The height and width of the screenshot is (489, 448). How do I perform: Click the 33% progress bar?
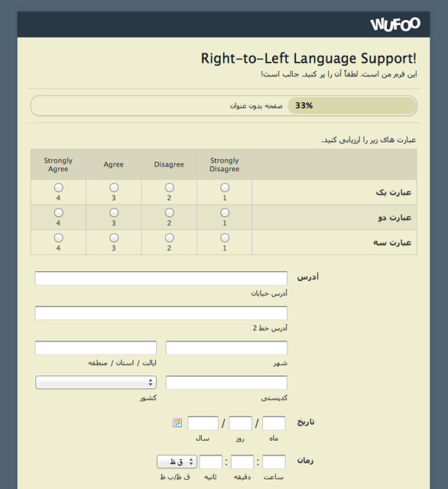click(224, 105)
